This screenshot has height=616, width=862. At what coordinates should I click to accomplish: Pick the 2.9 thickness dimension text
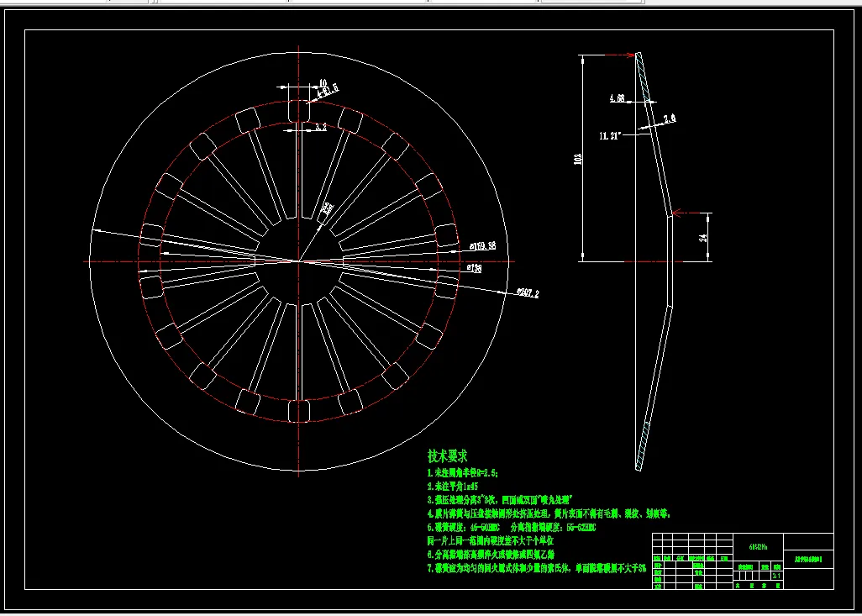click(670, 118)
